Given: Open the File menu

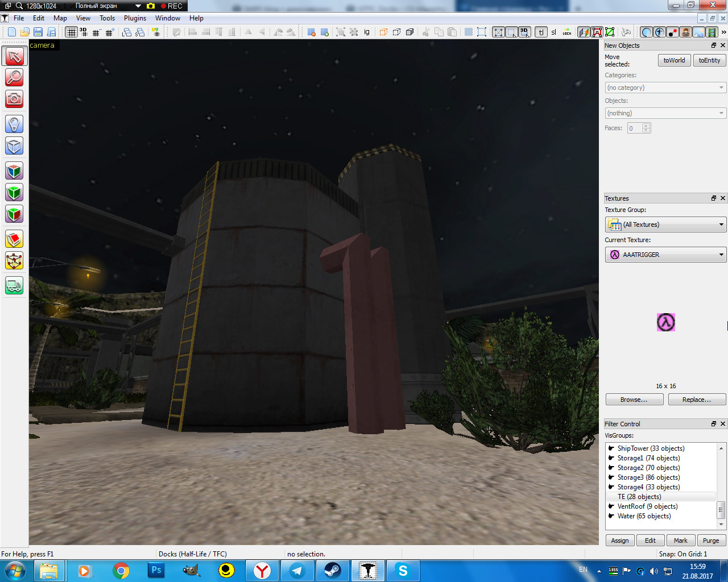Looking at the screenshot, I should [19, 18].
